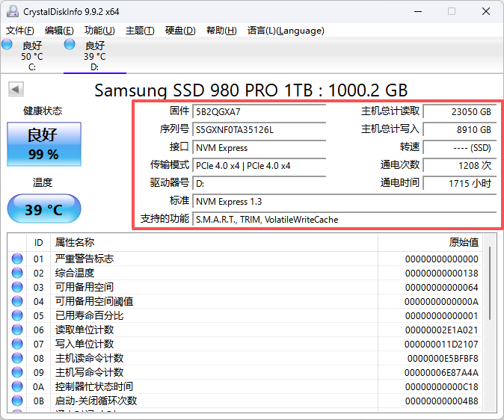The width and height of the screenshot is (504, 420).
Task: Click status orb of attribute 03 可用备用空间
Action: 17,287
